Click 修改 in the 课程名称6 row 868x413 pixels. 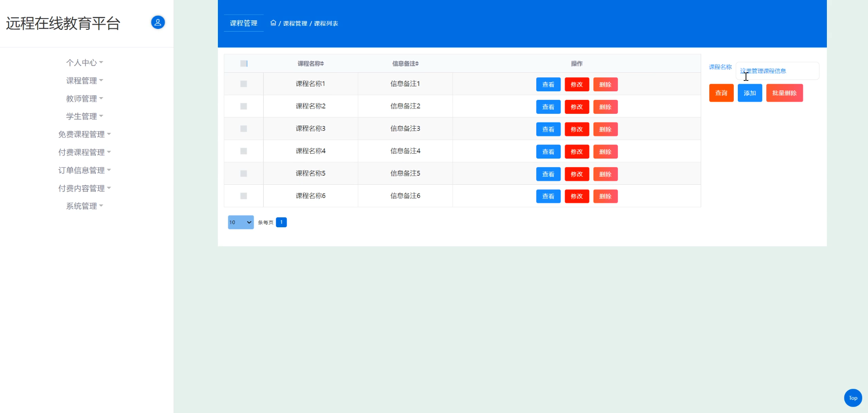[577, 196]
